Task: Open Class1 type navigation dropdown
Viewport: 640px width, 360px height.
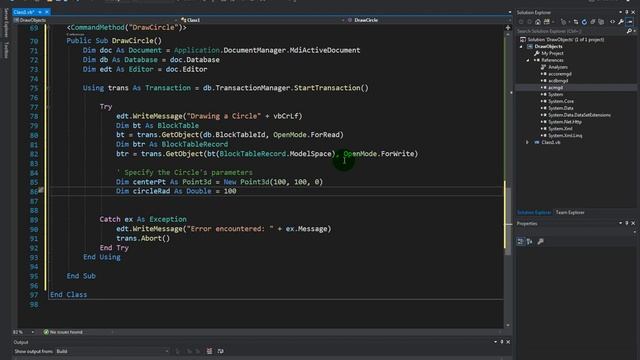Action: [261, 20]
